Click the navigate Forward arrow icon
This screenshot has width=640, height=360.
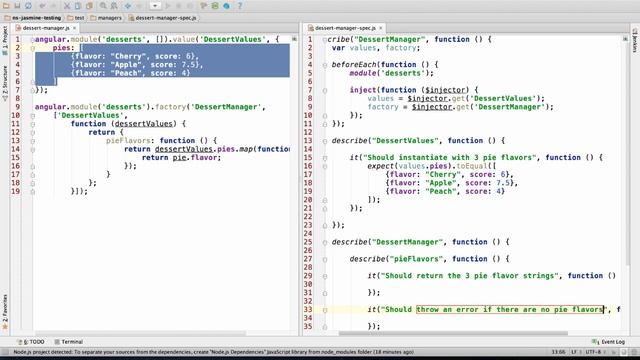[139, 6]
